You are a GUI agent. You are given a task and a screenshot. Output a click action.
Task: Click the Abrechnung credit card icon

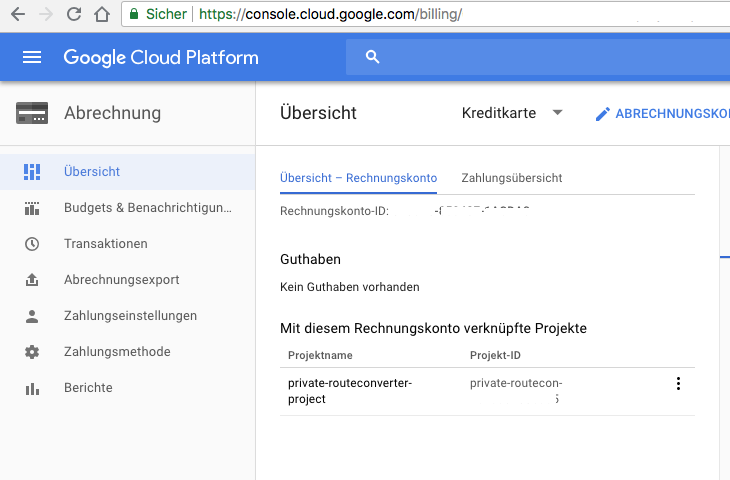[x=32, y=113]
